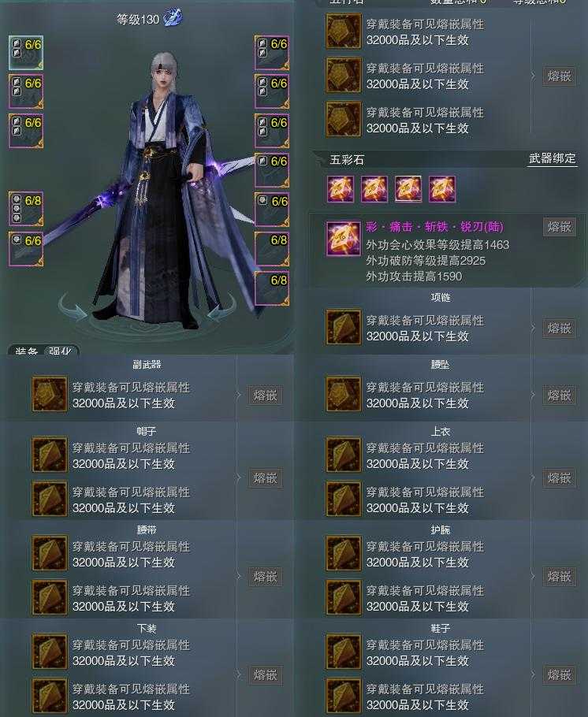The image size is (588, 717).
Task: Expand the 腰坠 row chevron arrow
Action: click(533, 395)
